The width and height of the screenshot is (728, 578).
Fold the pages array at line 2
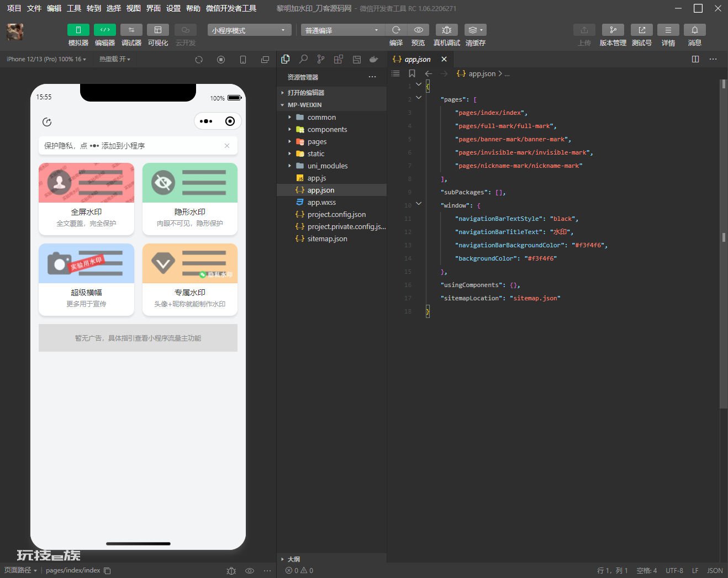click(419, 98)
